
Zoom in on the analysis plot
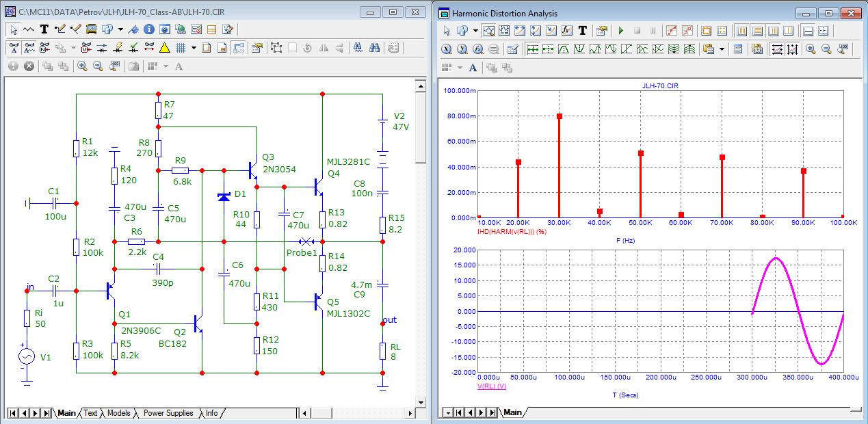click(811, 49)
